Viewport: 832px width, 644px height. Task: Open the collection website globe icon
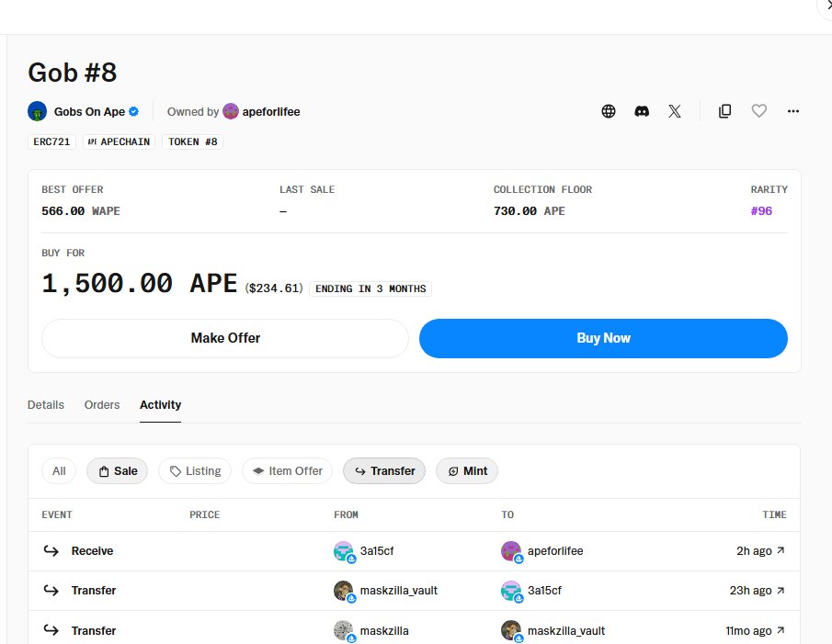point(608,111)
